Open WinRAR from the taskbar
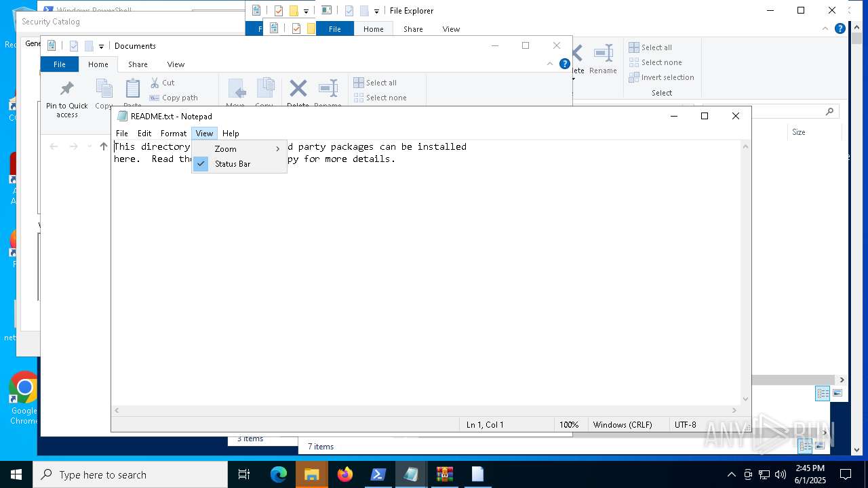868x488 pixels. (x=445, y=474)
